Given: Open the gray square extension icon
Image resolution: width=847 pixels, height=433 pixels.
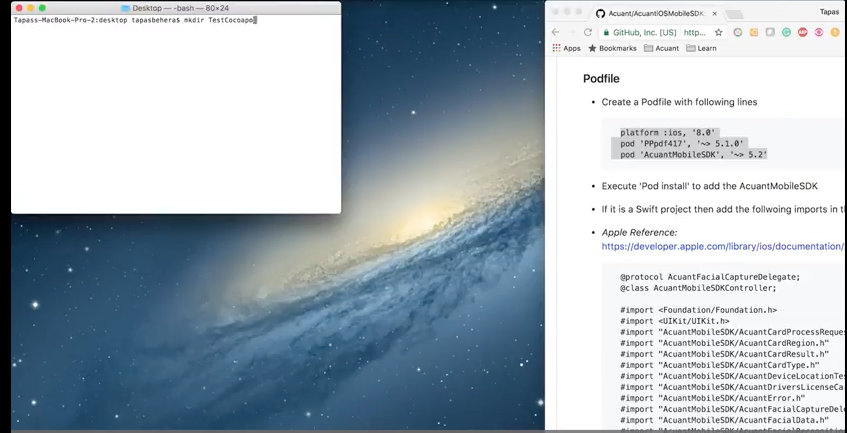Looking at the screenshot, I should click(x=770, y=32).
